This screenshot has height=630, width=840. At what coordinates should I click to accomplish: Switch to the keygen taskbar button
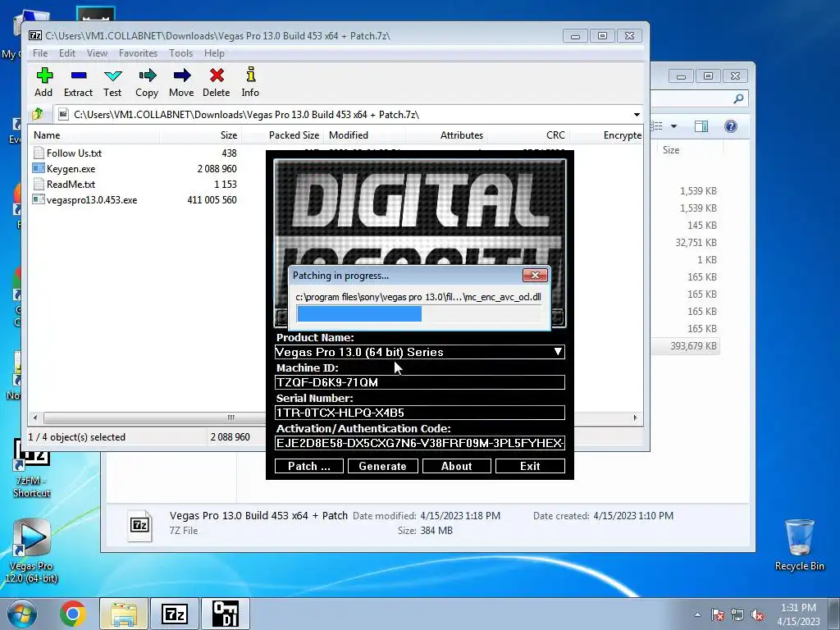[x=225, y=614]
